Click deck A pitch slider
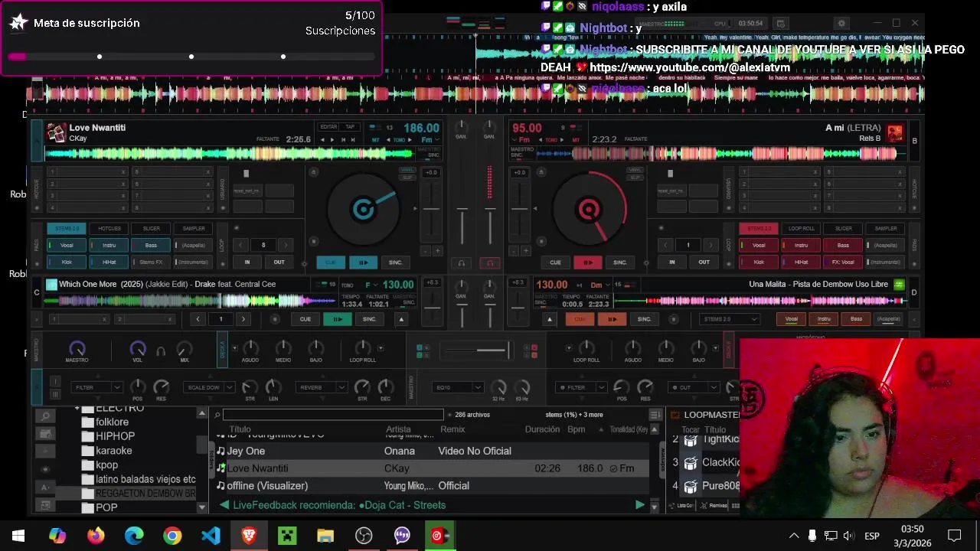This screenshot has height=551, width=980. click(x=432, y=208)
